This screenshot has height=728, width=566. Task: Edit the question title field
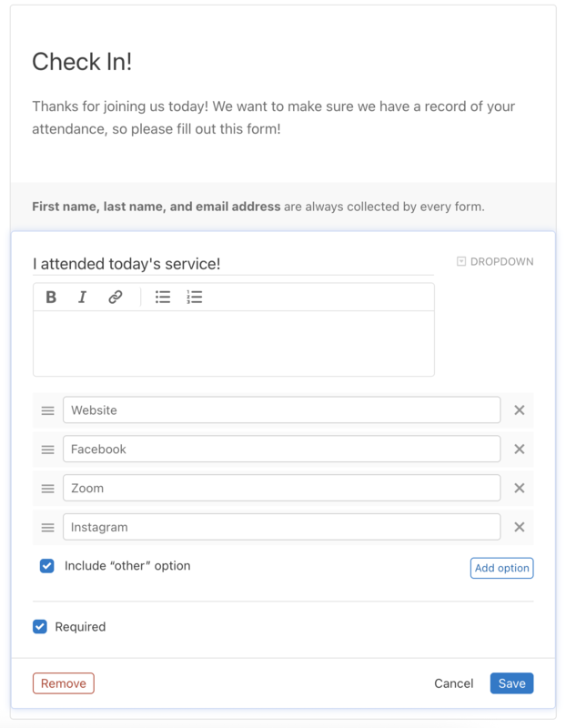[233, 264]
